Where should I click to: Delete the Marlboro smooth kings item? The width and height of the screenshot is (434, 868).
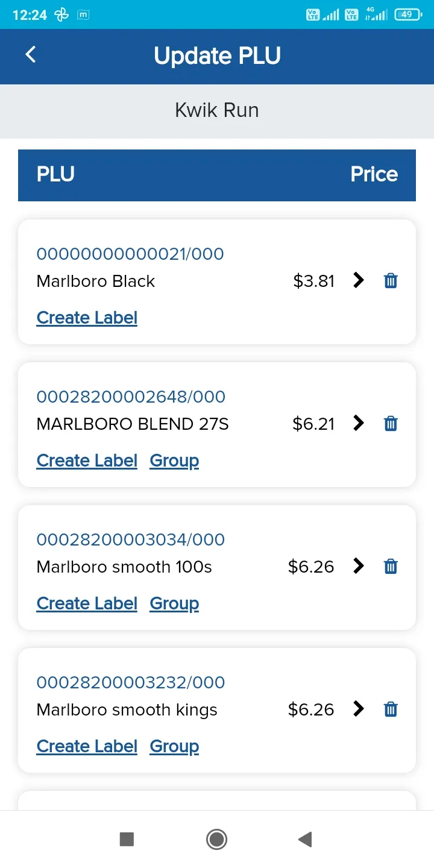pyautogui.click(x=391, y=709)
